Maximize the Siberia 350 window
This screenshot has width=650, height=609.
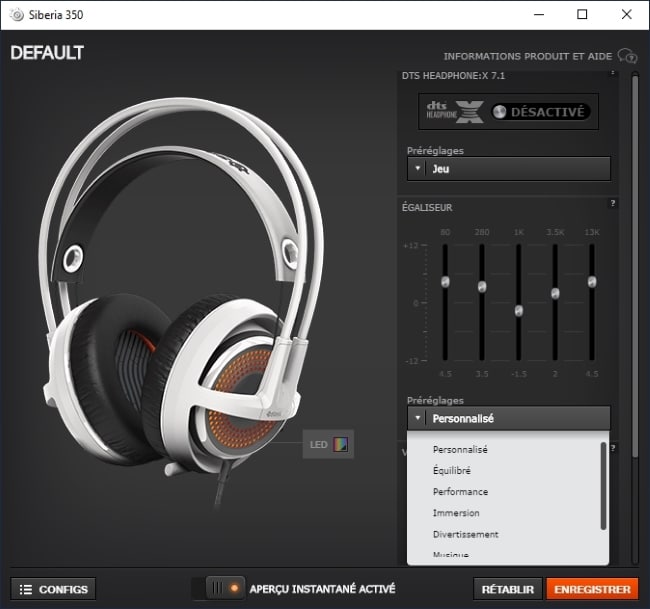(x=582, y=15)
